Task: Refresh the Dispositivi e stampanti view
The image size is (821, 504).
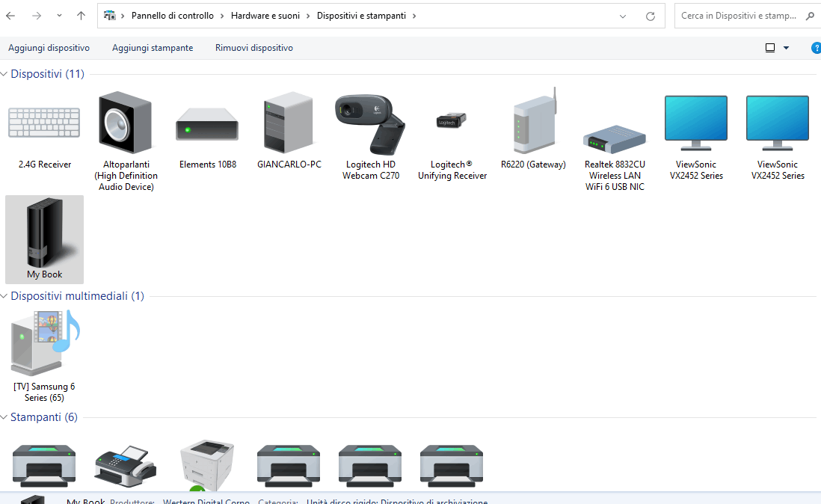Action: 651,16
